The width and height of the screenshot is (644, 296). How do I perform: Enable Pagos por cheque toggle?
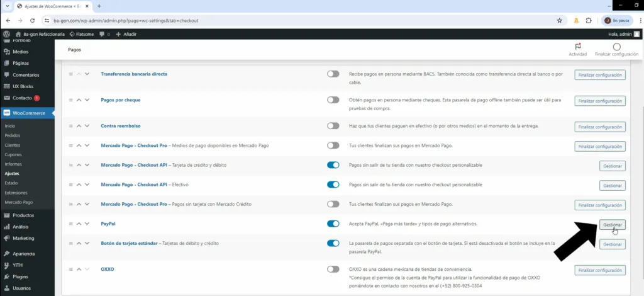[333, 100]
